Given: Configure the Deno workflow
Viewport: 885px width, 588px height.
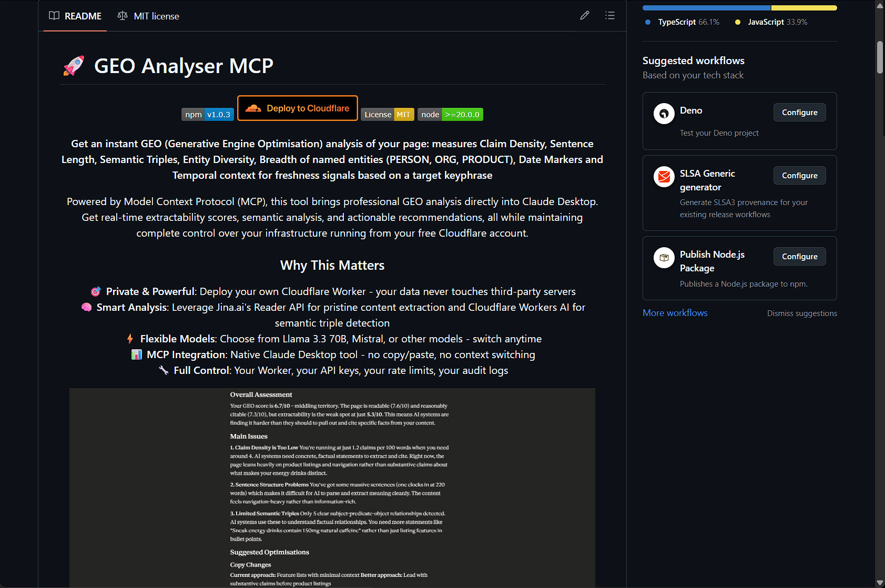Looking at the screenshot, I should click(x=799, y=113).
